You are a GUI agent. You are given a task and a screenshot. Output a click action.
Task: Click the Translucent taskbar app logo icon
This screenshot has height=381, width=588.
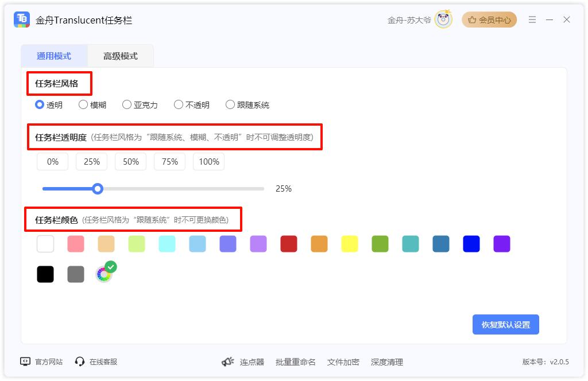coord(22,20)
